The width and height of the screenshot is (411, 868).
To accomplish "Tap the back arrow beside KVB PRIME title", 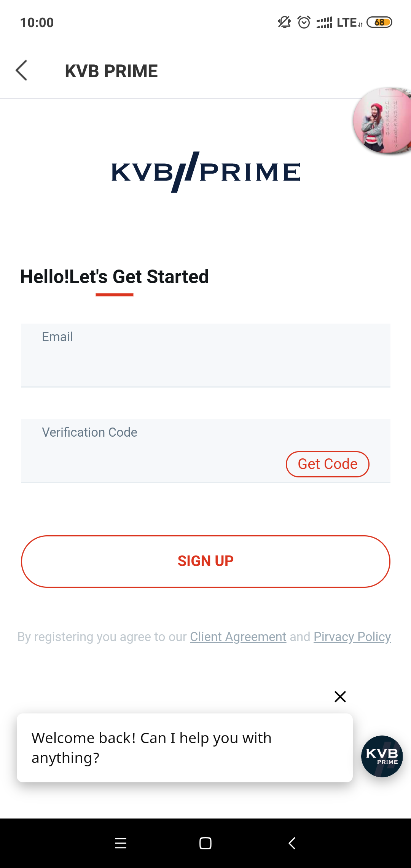I will coord(21,70).
